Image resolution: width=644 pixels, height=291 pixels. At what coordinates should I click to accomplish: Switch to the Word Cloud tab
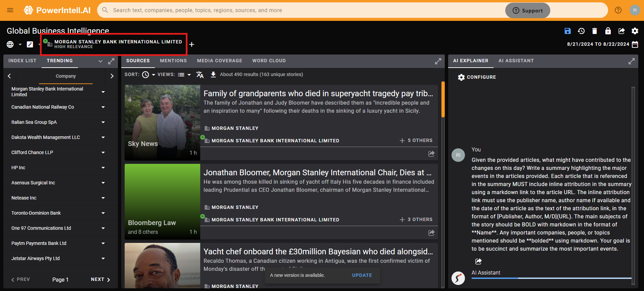point(269,61)
